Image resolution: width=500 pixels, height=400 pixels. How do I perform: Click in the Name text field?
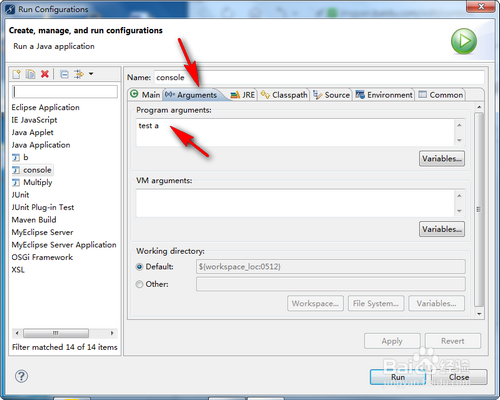coord(319,77)
